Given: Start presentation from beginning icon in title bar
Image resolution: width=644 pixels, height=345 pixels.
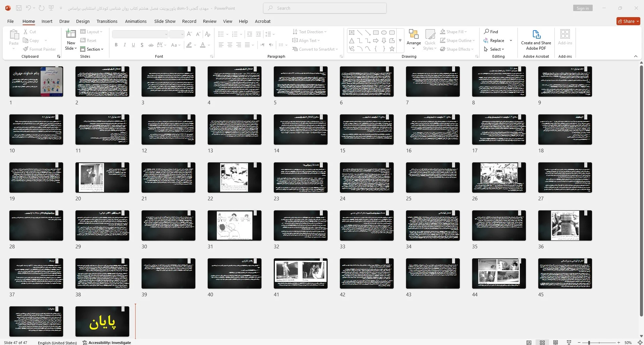Looking at the screenshot, I should [51, 8].
